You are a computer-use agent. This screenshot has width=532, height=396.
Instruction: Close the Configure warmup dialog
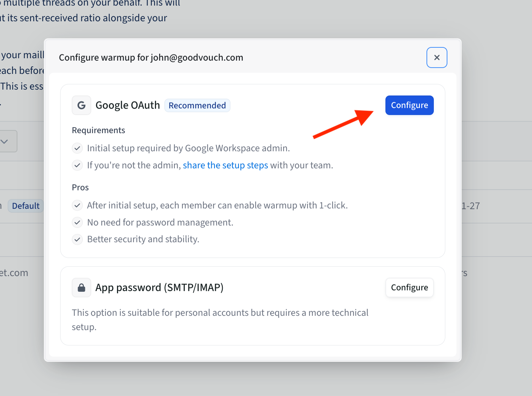(x=437, y=58)
